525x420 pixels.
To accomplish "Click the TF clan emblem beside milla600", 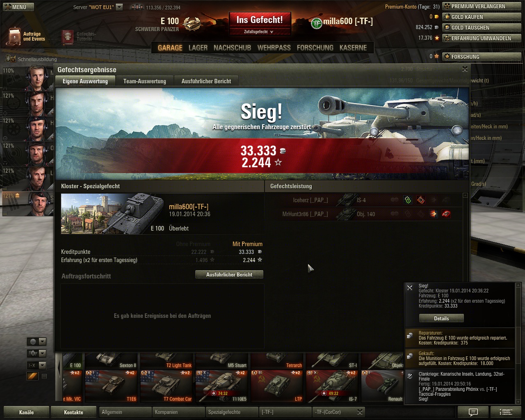I will [x=317, y=23].
